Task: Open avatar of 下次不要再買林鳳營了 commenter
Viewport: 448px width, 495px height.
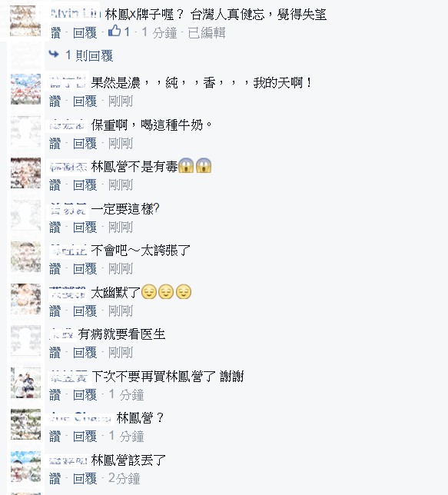Action: pos(25,383)
